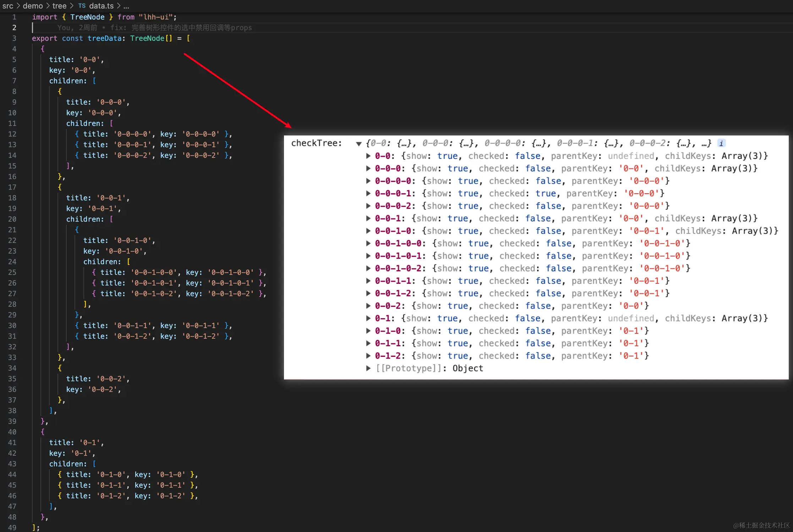This screenshot has height=532, width=793.
Task: Click the TreeNode import identifier
Action: tap(87, 17)
